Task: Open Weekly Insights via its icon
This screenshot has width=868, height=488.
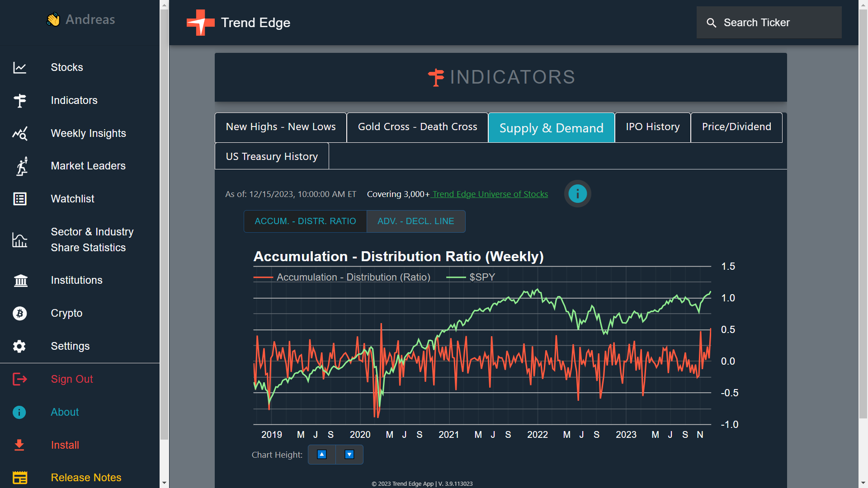Action: [19, 133]
